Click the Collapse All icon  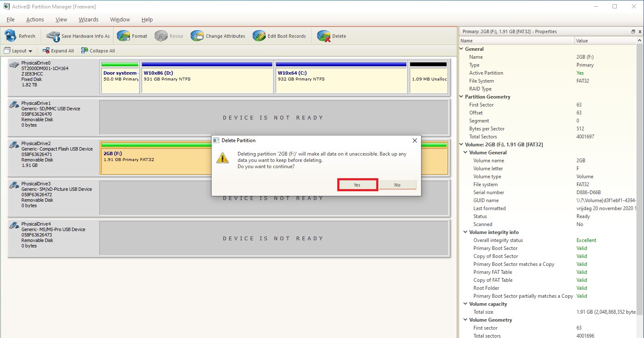pos(85,51)
